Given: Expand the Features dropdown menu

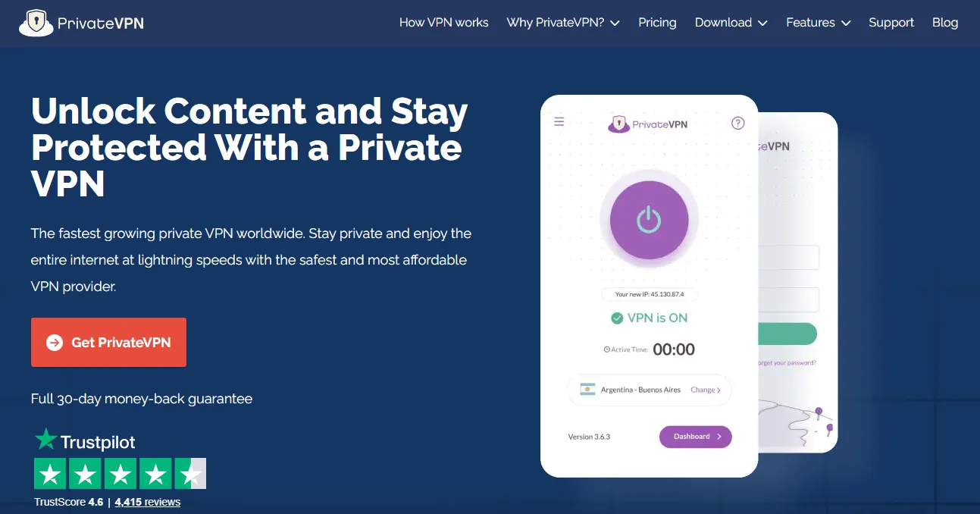Looking at the screenshot, I should point(818,23).
